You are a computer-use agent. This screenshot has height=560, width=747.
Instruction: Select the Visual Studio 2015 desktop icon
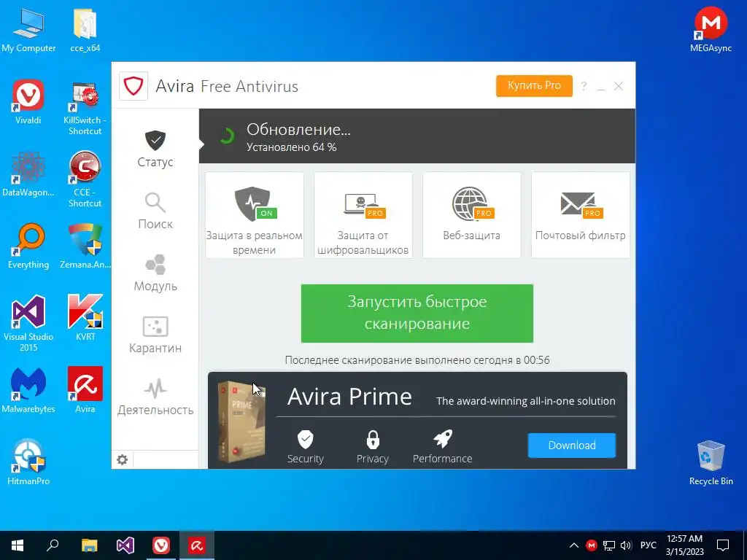coord(28,324)
